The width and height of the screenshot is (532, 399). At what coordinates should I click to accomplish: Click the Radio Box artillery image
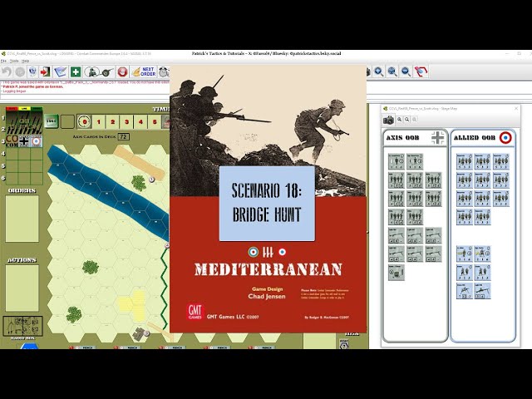22,326
